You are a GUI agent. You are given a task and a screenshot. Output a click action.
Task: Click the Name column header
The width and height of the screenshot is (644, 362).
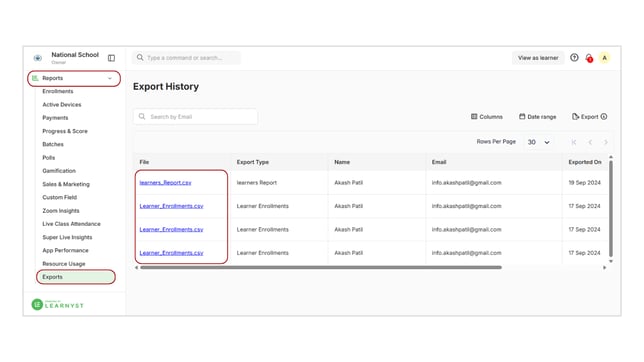(x=342, y=162)
